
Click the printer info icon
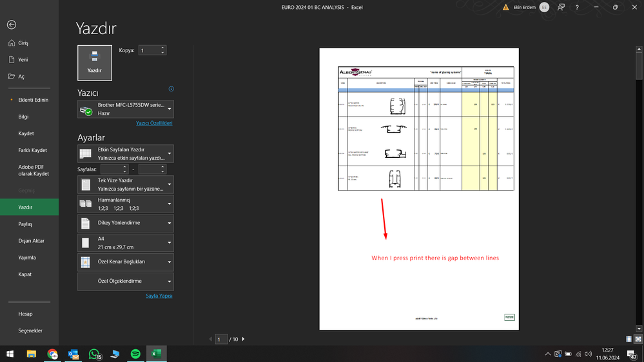tap(171, 89)
